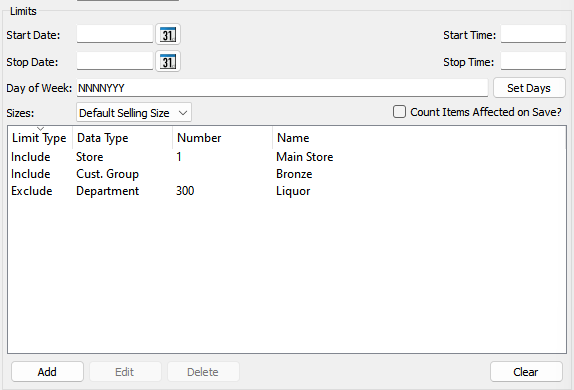Select the Bronze Cust. Group row

tap(287, 174)
